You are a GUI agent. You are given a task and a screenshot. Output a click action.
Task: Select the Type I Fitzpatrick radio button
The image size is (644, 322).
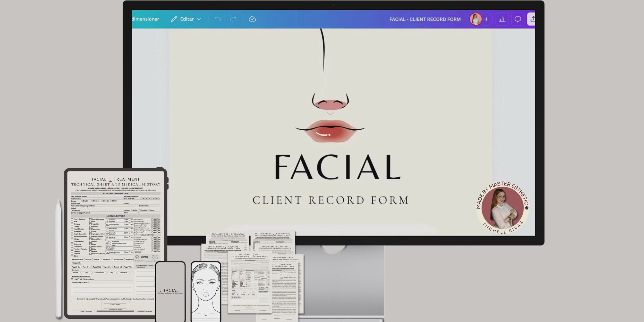coord(79,267)
